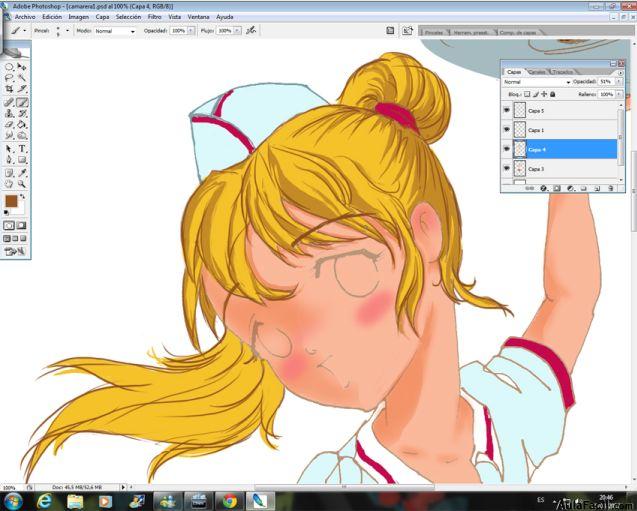The image size is (637, 511).
Task: Select the Smudge tool
Action: (x=9, y=135)
